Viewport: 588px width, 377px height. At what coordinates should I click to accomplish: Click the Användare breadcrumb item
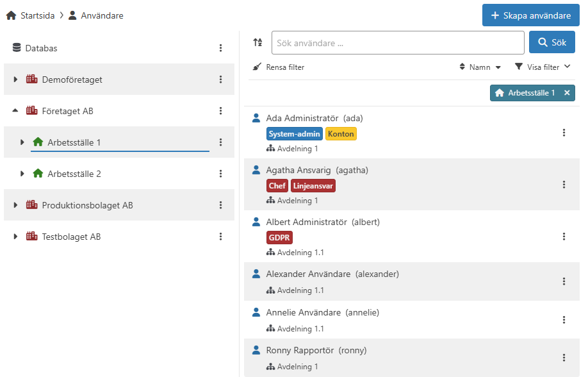[102, 16]
